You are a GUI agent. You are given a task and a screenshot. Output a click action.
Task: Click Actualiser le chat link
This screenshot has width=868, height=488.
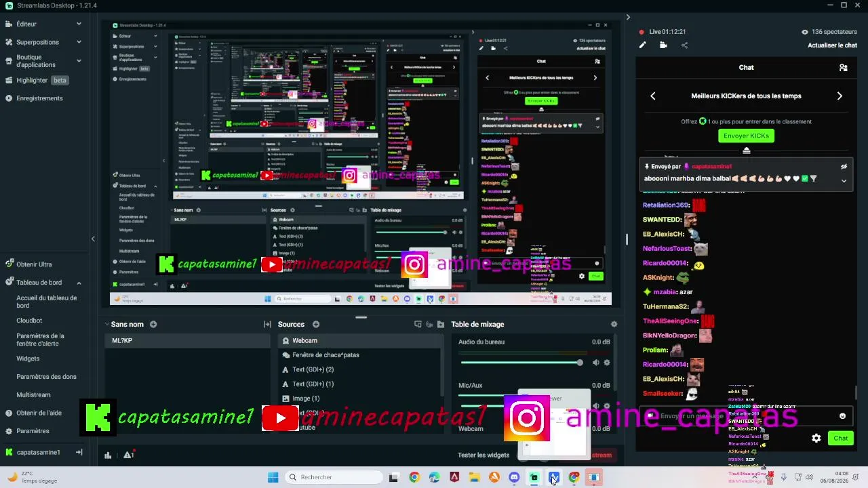(x=832, y=45)
